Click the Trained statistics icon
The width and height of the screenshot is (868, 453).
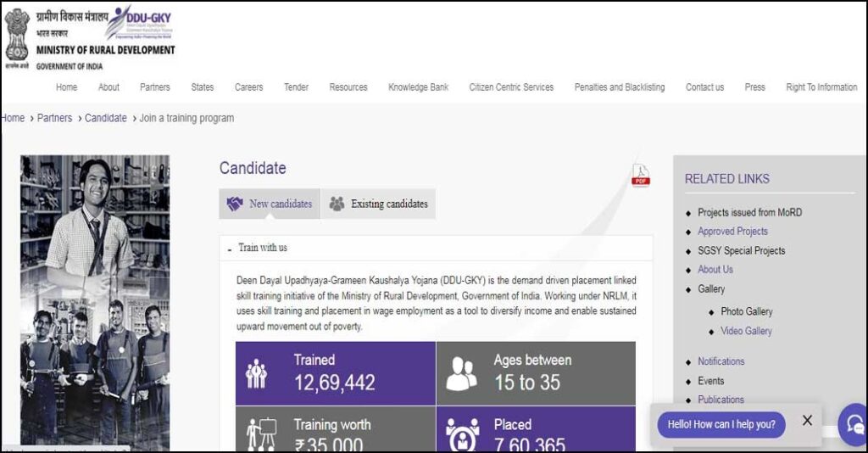click(x=256, y=373)
